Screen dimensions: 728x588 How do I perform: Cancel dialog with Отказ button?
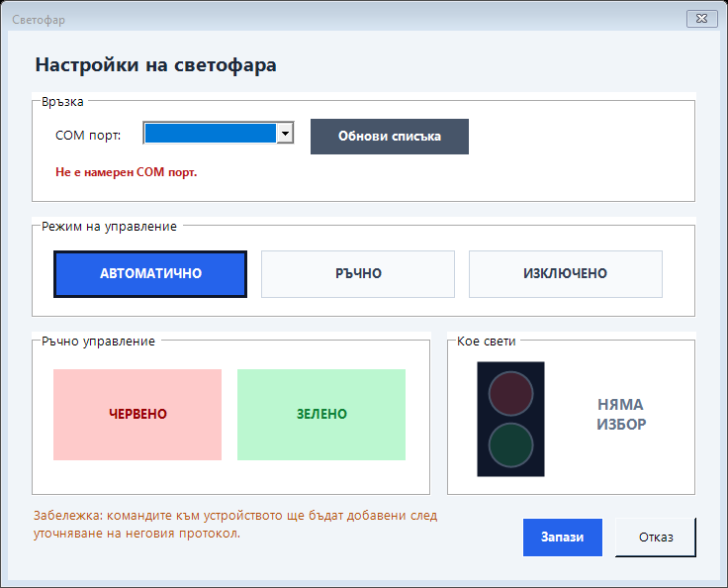(656, 538)
